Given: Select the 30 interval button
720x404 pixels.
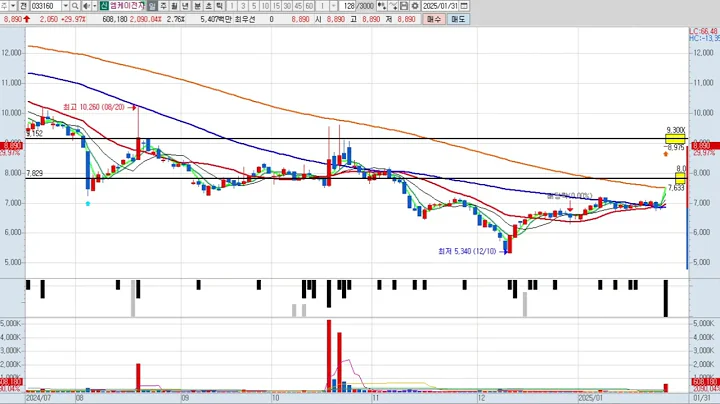Looking at the screenshot, I should (287, 6).
